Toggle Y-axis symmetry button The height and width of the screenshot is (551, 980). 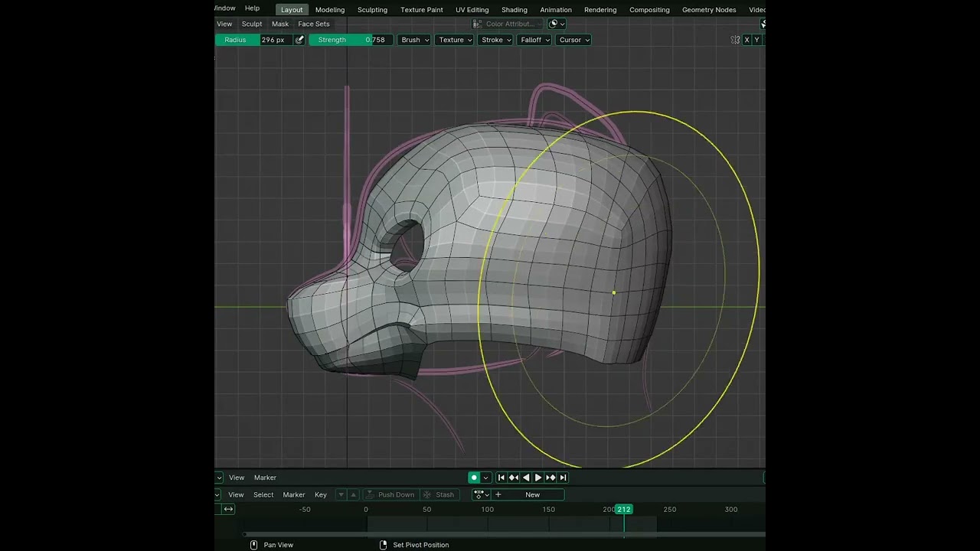pyautogui.click(x=756, y=40)
